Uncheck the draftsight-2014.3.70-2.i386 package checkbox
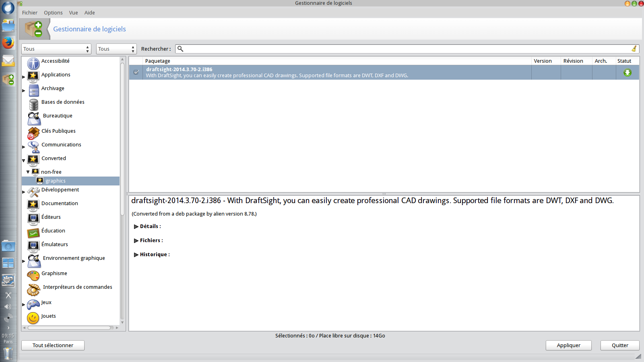Image resolution: width=644 pixels, height=362 pixels. pos(136,72)
